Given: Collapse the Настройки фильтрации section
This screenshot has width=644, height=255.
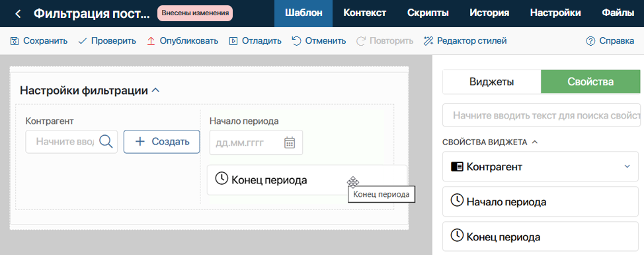Looking at the screenshot, I should click(155, 90).
